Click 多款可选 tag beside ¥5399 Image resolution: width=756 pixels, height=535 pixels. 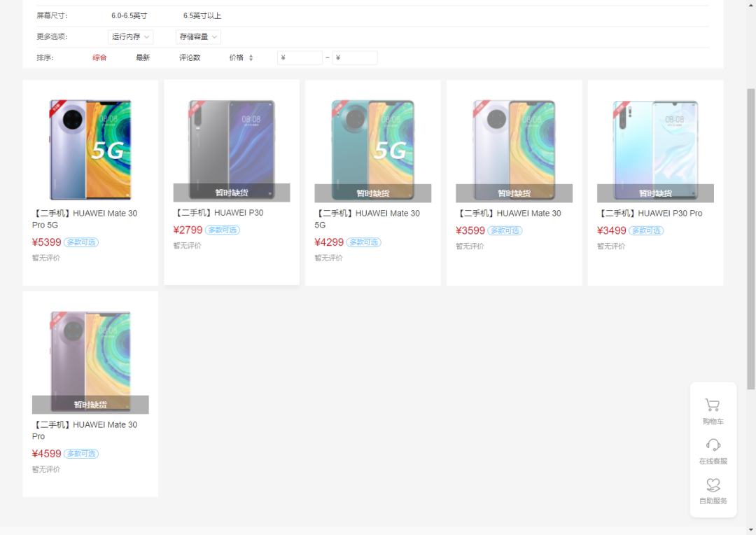(x=81, y=242)
